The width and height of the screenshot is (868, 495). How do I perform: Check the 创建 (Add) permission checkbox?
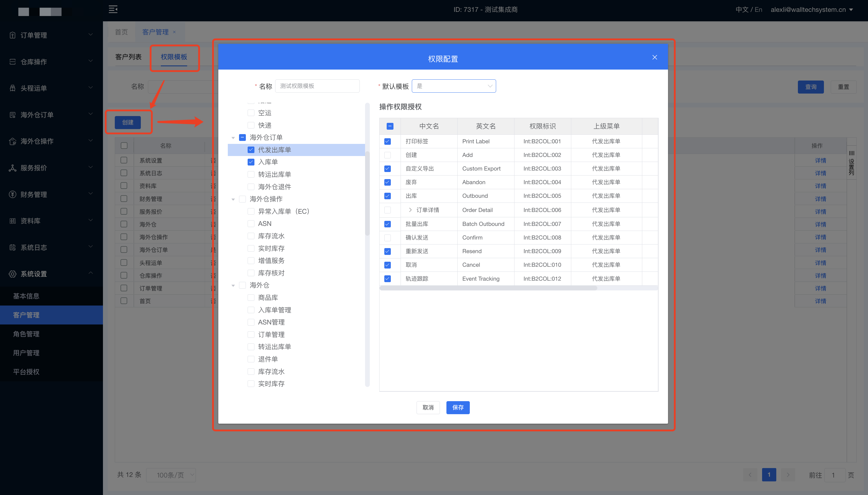387,155
